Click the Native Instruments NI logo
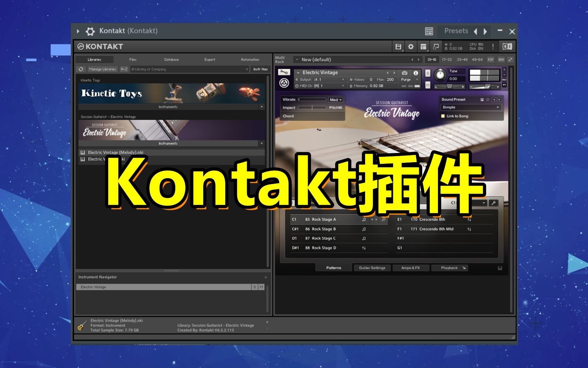The height and width of the screenshot is (368, 588). pyautogui.click(x=507, y=47)
